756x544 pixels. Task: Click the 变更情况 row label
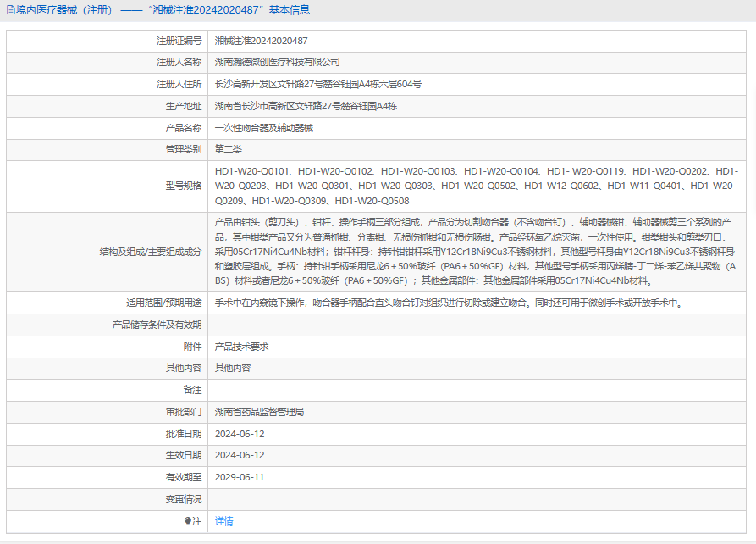click(184, 500)
